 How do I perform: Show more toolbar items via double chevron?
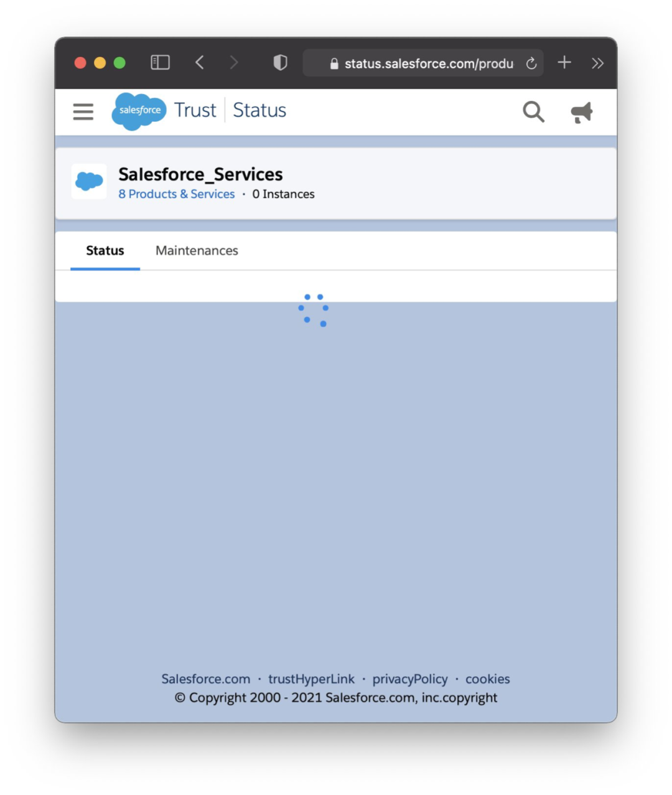point(597,63)
